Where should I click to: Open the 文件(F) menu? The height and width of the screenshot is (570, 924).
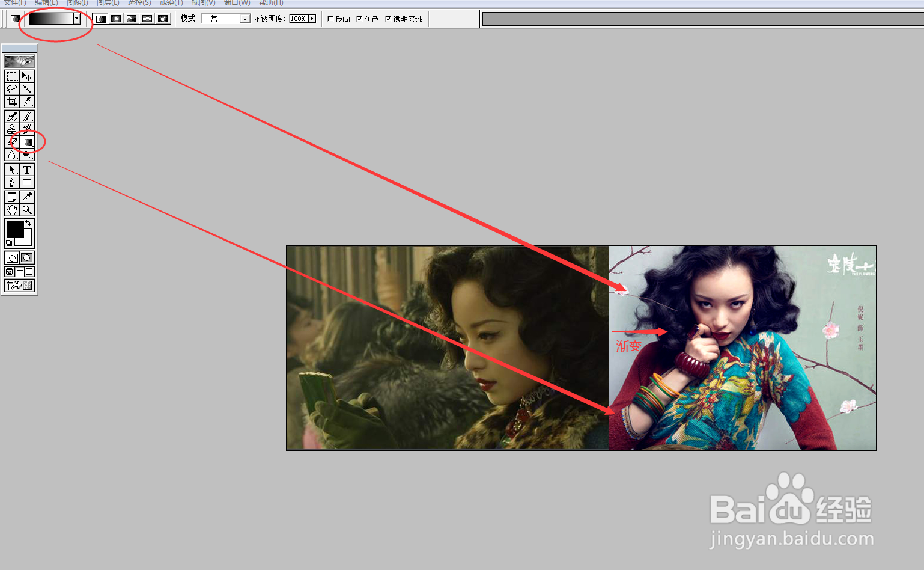click(15, 3)
